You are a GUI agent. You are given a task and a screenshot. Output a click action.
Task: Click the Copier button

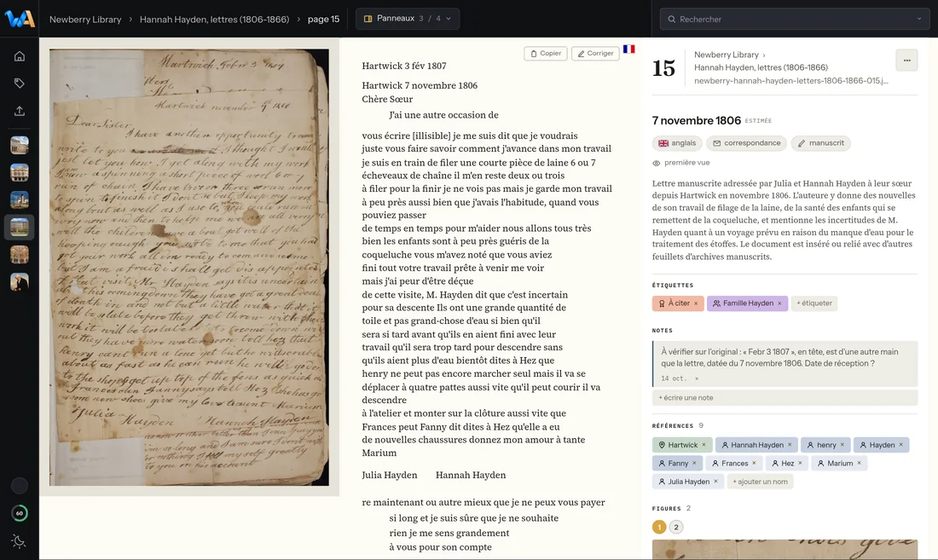[x=546, y=53]
